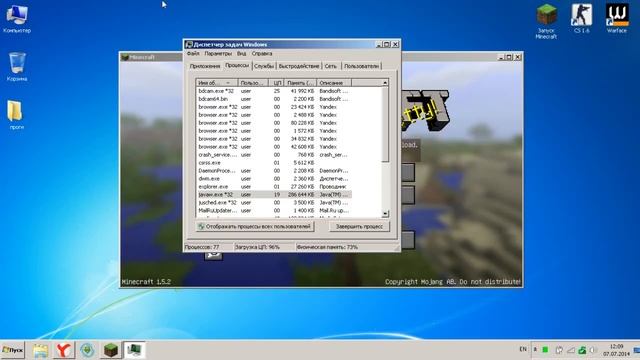Select browser.exe row using 34 832 КБ
Viewport: 640px width, 360px height.
pyautogui.click(x=273, y=139)
